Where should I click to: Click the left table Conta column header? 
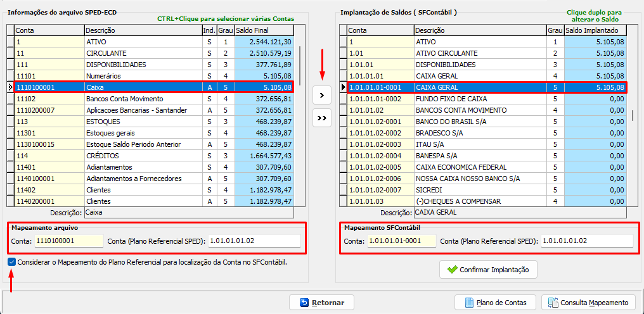[48, 30]
